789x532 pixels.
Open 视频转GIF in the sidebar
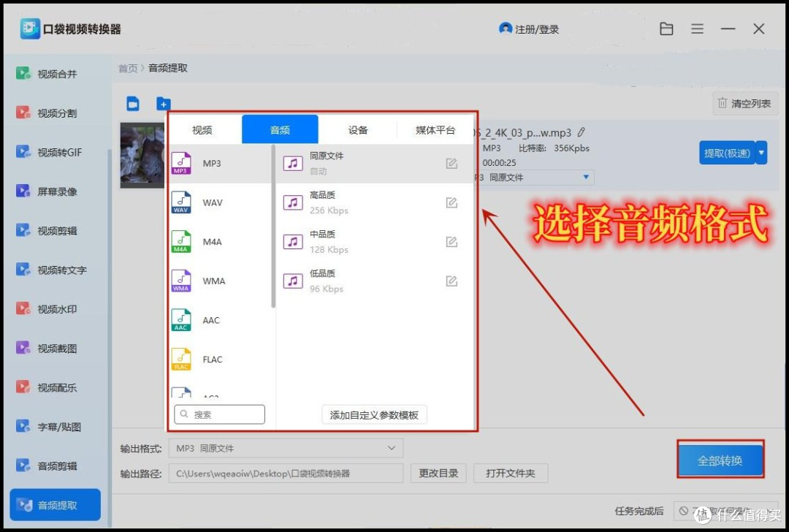point(49,152)
